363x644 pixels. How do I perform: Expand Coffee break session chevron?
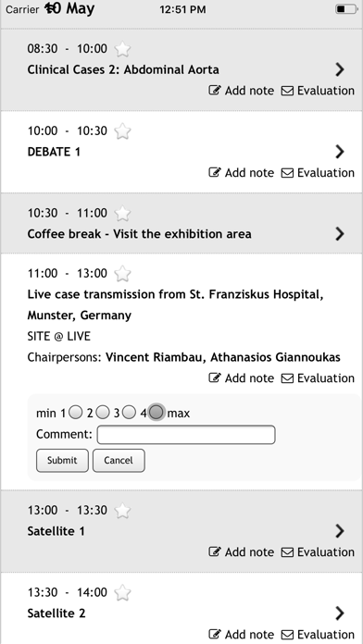coord(340,234)
